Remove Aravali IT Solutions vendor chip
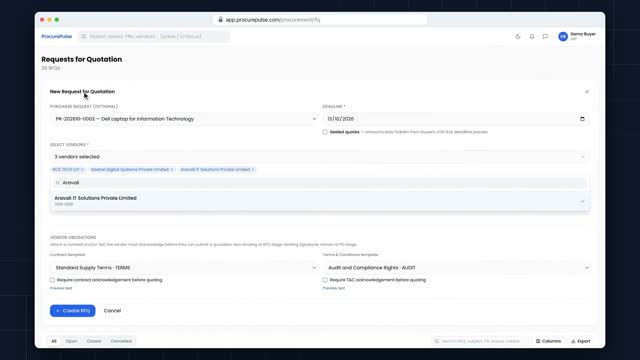The image size is (640, 360). (x=253, y=169)
